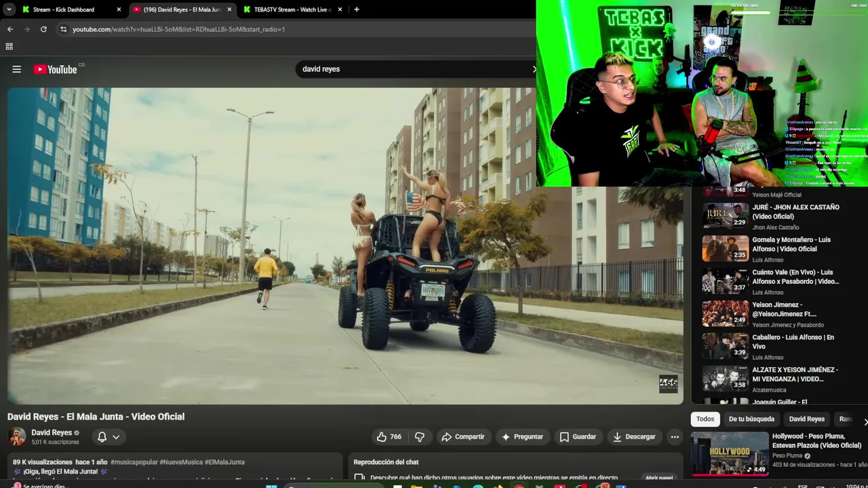Open the tab search dropdown arrow
The image size is (868, 488).
point(9,9)
